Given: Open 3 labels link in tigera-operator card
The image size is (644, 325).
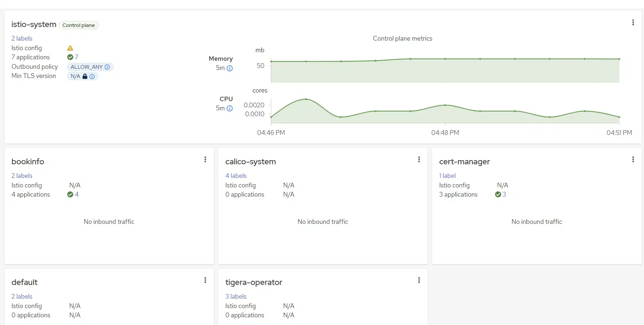Looking at the screenshot, I should pyautogui.click(x=236, y=297).
